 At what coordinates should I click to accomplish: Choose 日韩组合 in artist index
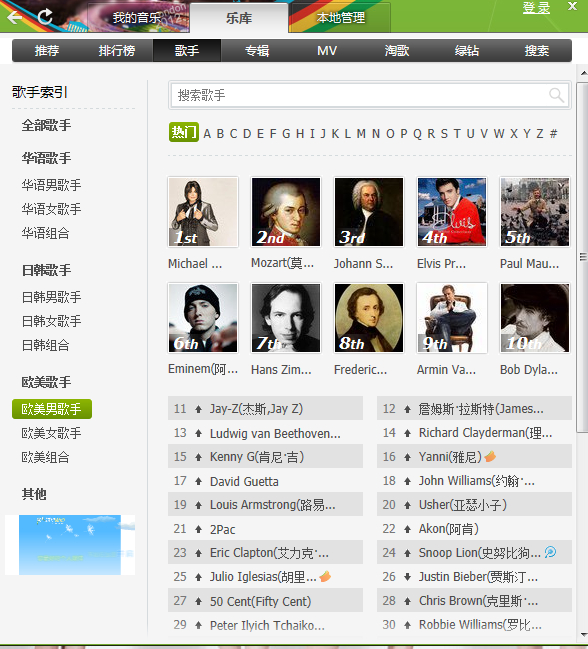point(46,345)
